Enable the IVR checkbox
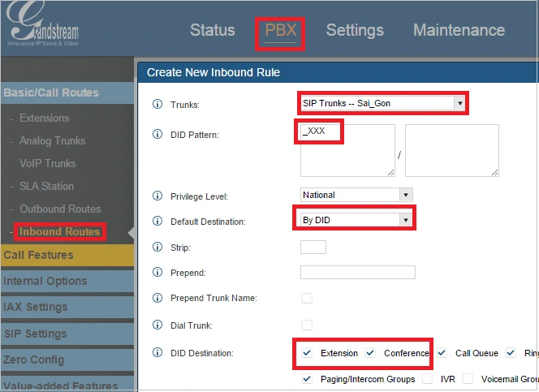Image resolution: width=539 pixels, height=392 pixels. 427,379
